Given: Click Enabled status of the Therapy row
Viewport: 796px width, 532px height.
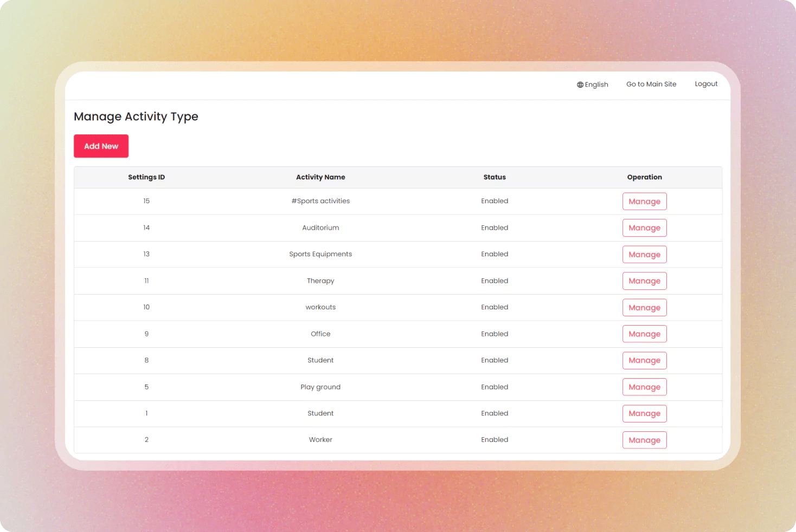Looking at the screenshot, I should click(495, 281).
